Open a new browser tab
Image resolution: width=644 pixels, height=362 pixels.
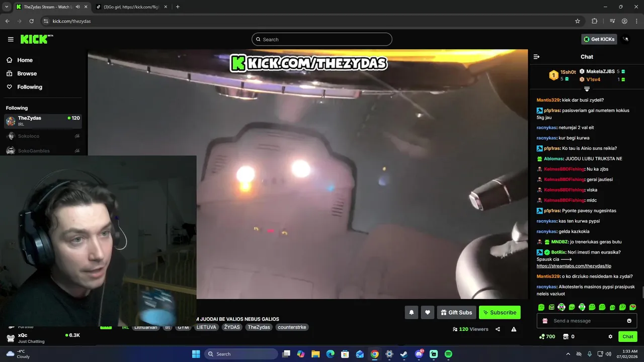[178, 7]
